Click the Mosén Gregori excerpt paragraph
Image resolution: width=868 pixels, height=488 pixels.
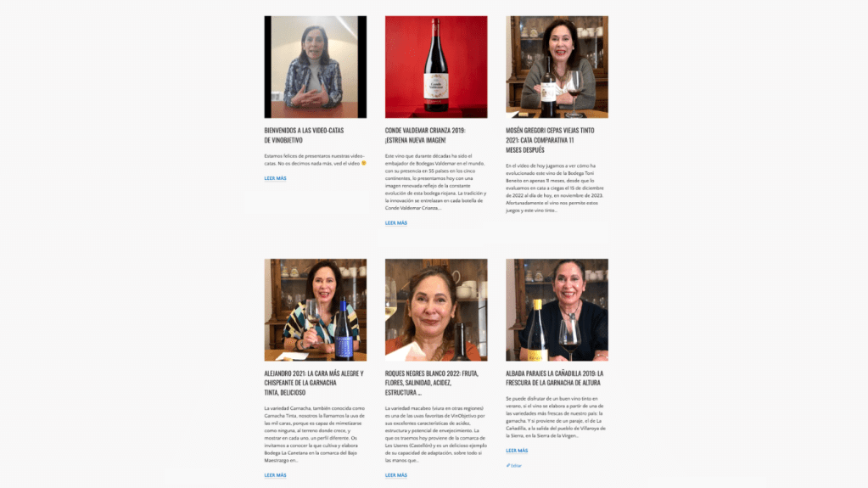point(555,188)
